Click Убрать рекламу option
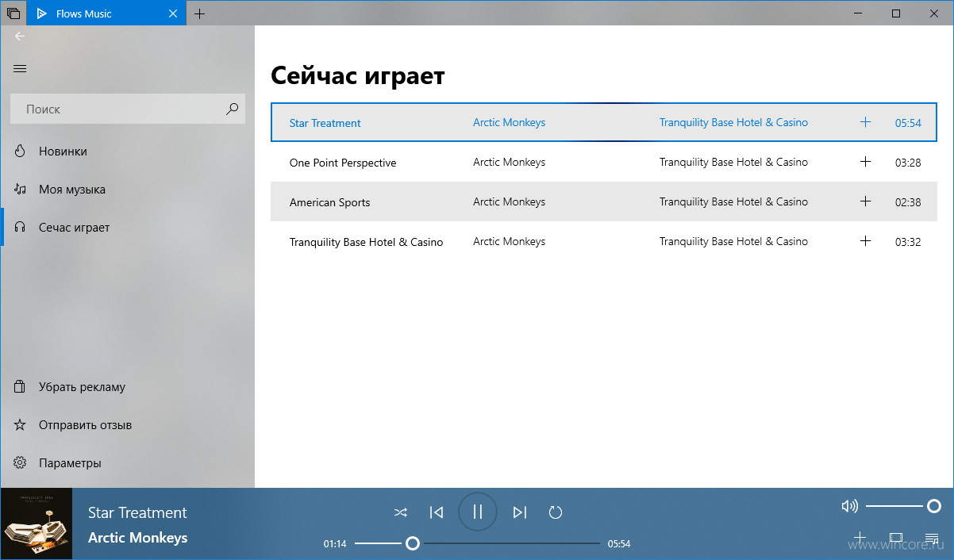954x560 pixels. coord(127,387)
